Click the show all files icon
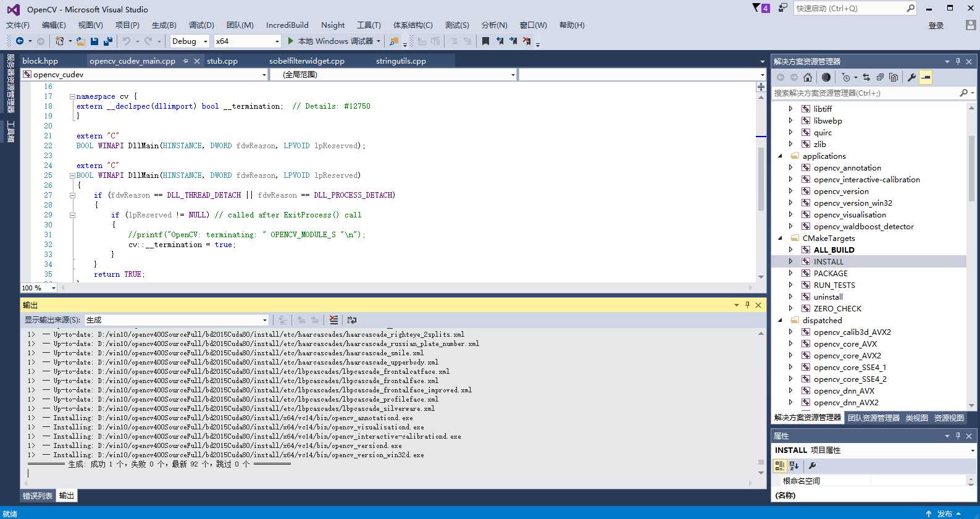 pos(894,77)
